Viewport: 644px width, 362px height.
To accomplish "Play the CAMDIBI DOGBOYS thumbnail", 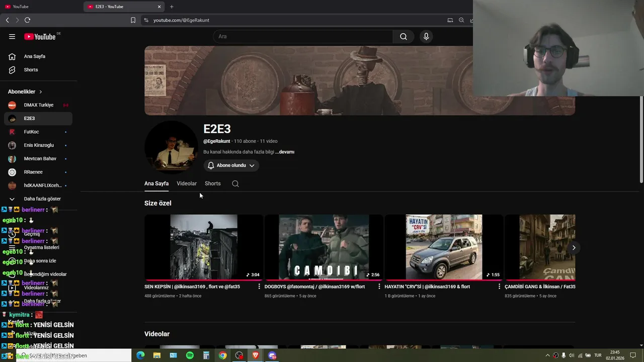I will tap(324, 247).
